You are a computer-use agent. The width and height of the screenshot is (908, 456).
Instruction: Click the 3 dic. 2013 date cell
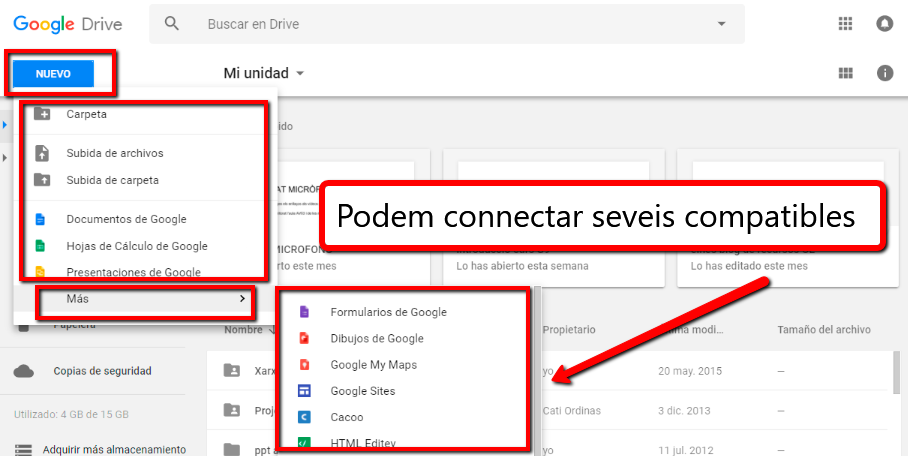(686, 410)
